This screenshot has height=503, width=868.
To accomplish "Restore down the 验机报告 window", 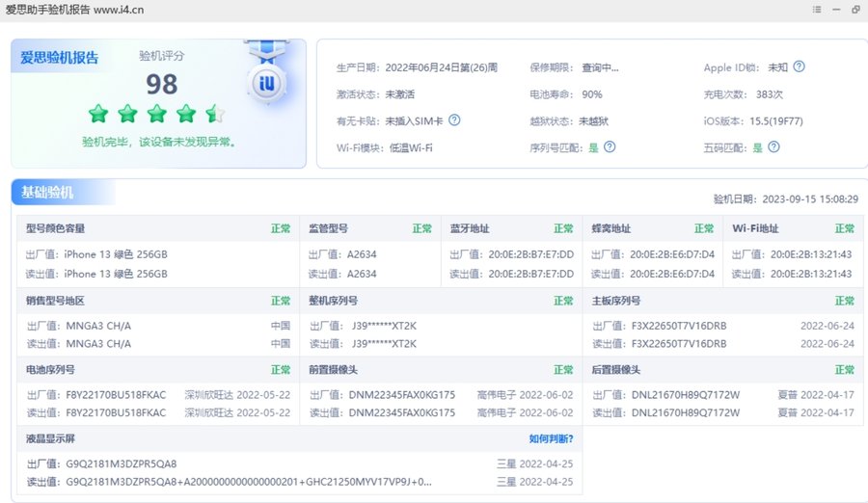I will coord(855,10).
